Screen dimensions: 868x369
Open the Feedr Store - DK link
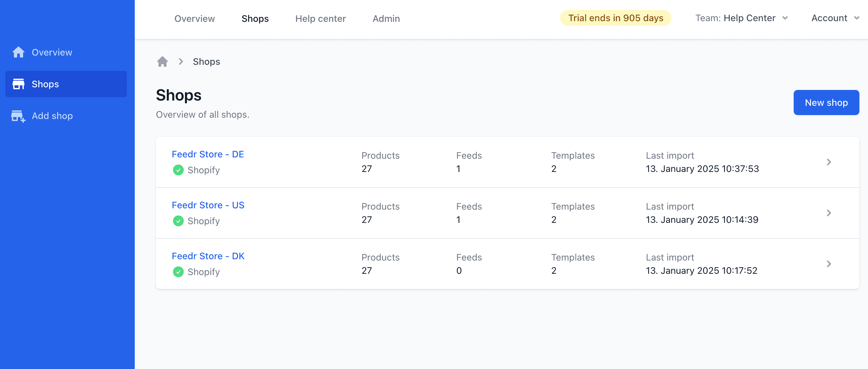[208, 256]
